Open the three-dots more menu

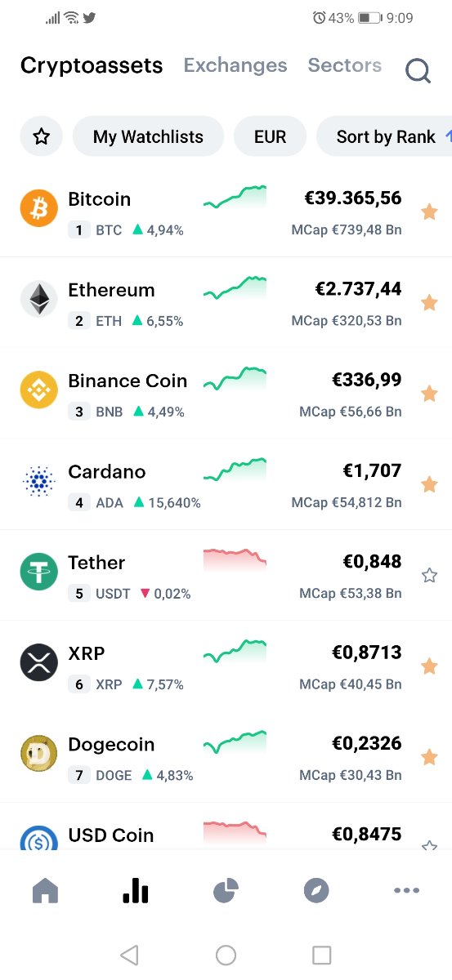point(406,891)
